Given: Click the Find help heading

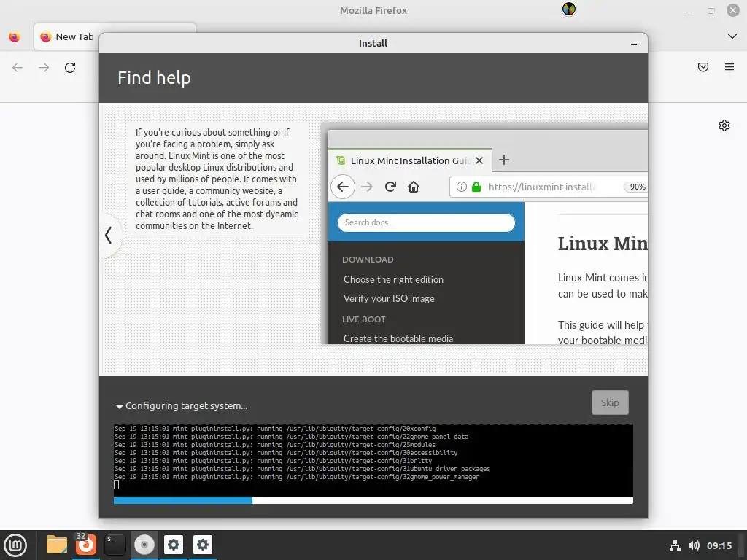Looking at the screenshot, I should pyautogui.click(x=154, y=77).
